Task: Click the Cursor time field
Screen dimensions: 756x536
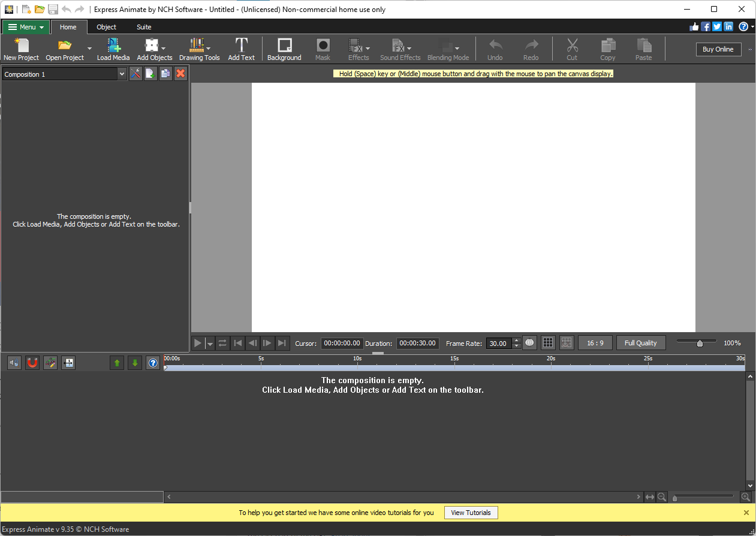Action: (342, 344)
